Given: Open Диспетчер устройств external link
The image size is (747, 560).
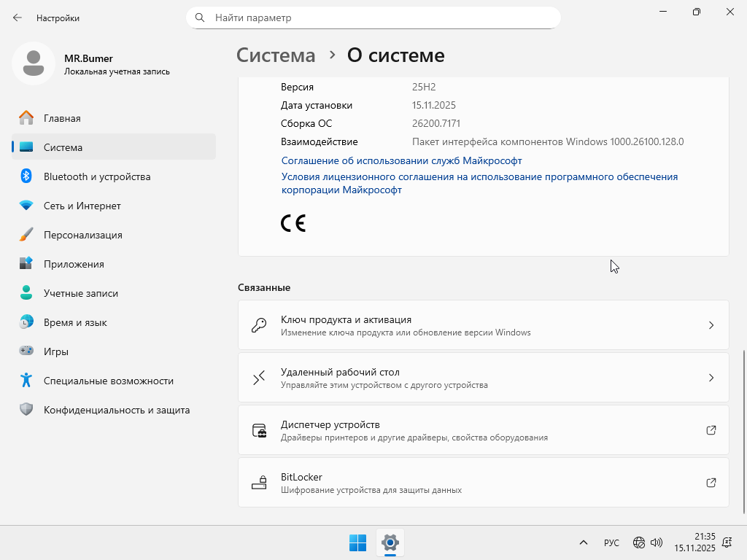Looking at the screenshot, I should click(483, 430).
